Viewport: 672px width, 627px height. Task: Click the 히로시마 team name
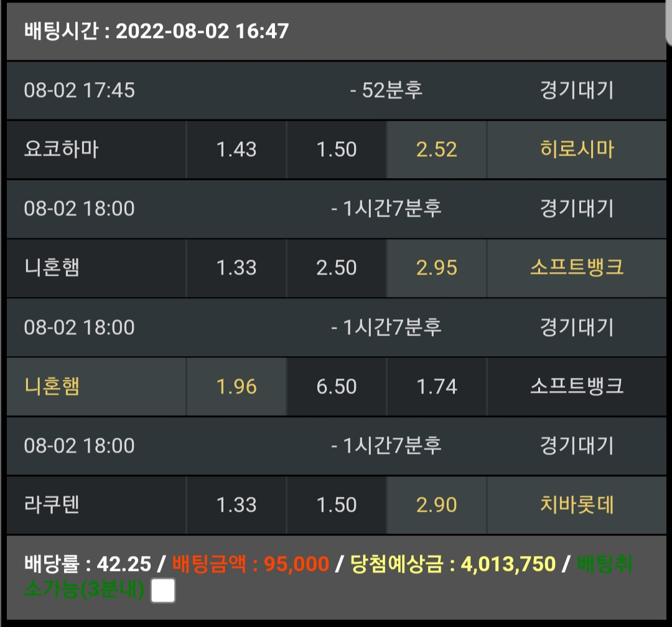tap(577, 149)
